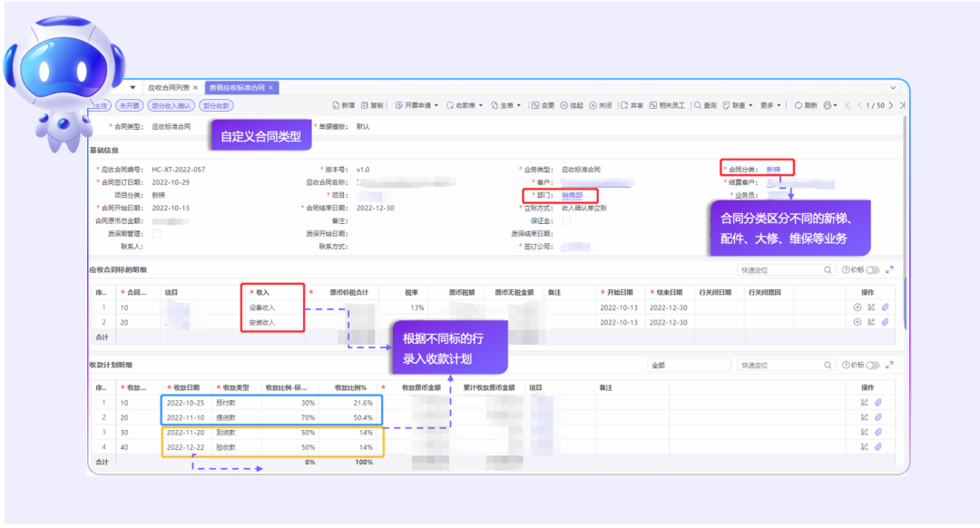Click the 查询 (Search) toolbar icon
Image resolution: width=980 pixels, height=528 pixels.
705,105
